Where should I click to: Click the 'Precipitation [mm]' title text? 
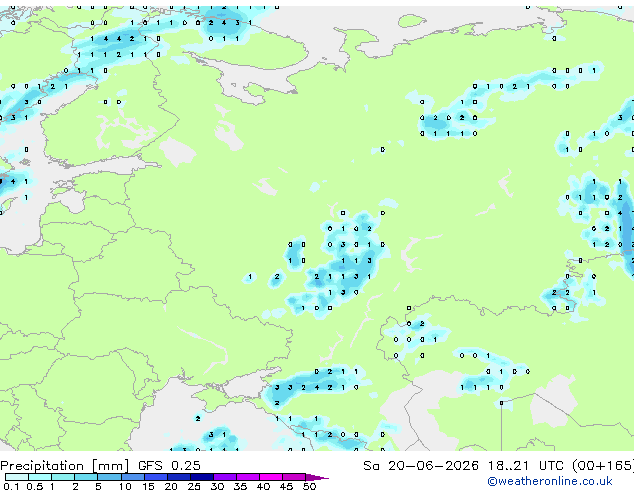(65, 466)
